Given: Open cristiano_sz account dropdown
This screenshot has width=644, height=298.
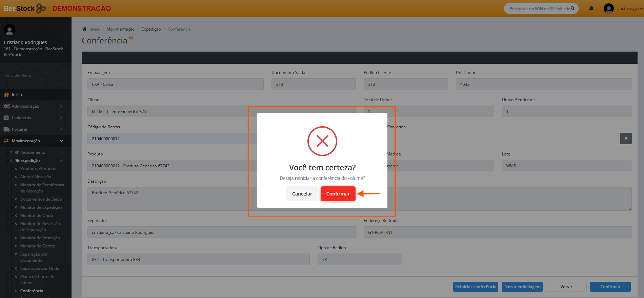Looking at the screenshot, I should tap(629, 8).
